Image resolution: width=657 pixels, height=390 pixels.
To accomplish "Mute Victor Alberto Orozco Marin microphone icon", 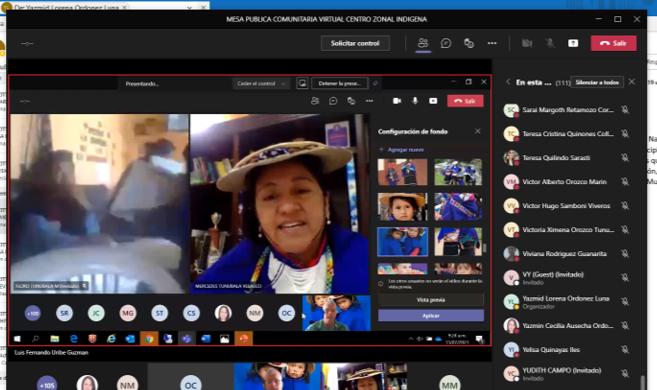I will 625,181.
